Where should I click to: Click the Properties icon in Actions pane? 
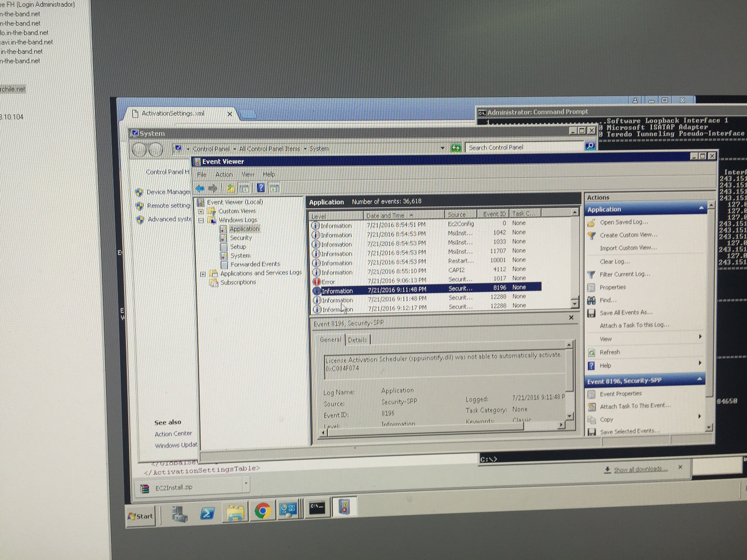[591, 287]
